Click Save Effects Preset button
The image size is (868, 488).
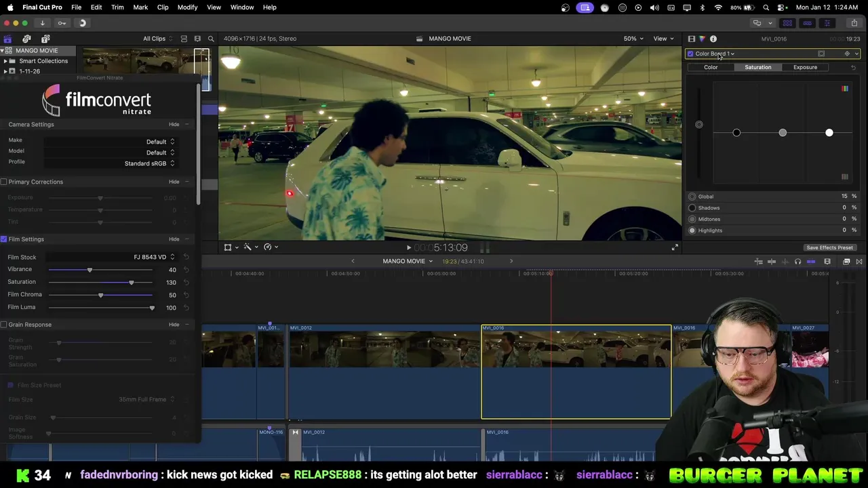829,247
